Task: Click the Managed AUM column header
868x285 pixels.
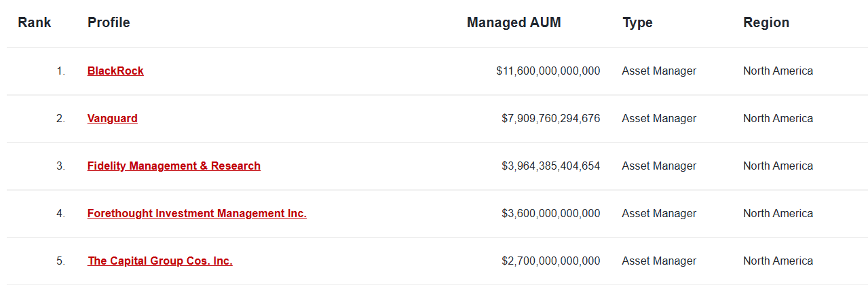Action: (514, 22)
